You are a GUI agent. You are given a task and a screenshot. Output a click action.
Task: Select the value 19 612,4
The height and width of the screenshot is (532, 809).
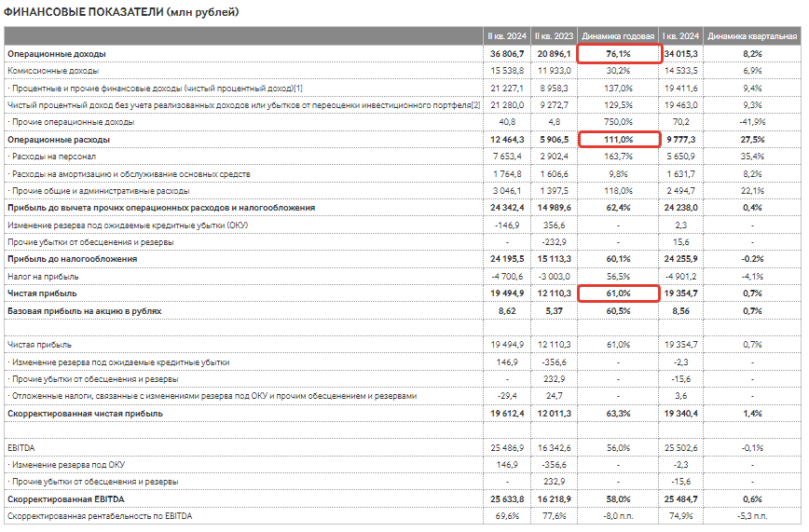pyautogui.click(x=507, y=414)
